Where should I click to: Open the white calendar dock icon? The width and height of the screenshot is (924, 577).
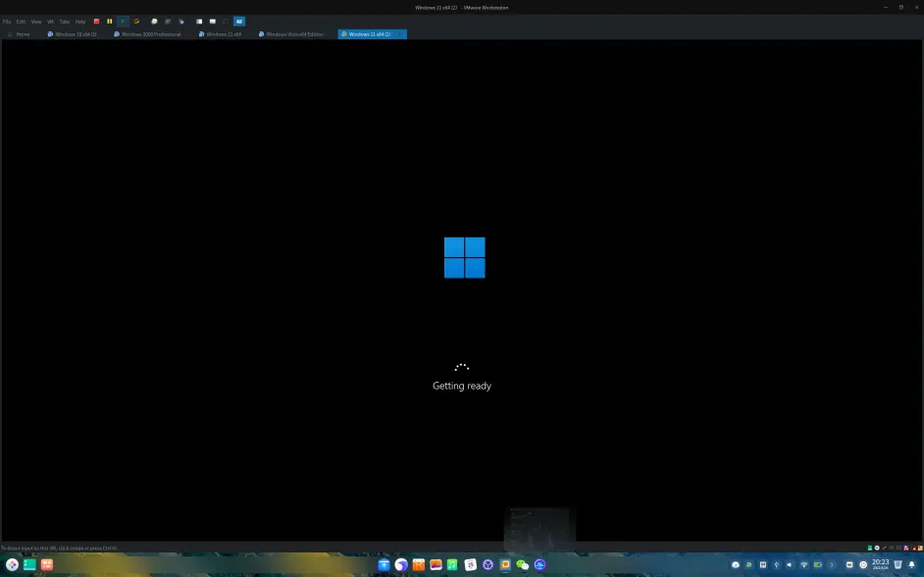pos(470,565)
